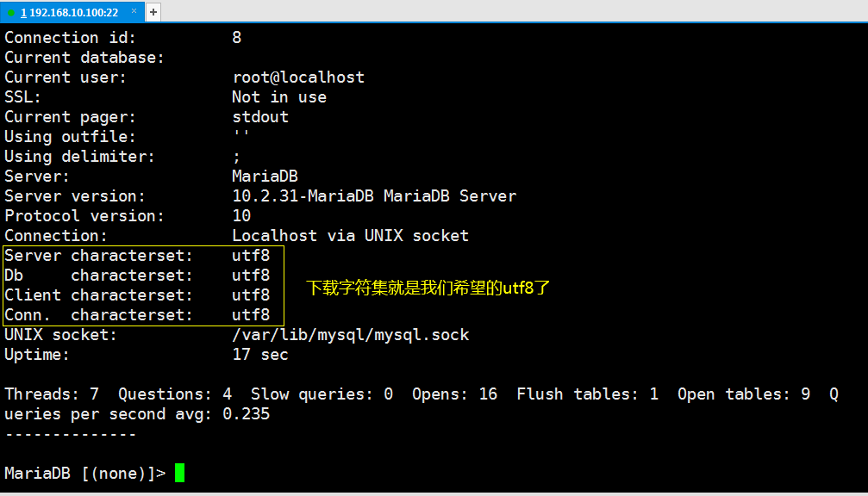868x496 pixels.
Task: Click the /var/lib/mysql/mysql.sock path
Action: (x=351, y=335)
